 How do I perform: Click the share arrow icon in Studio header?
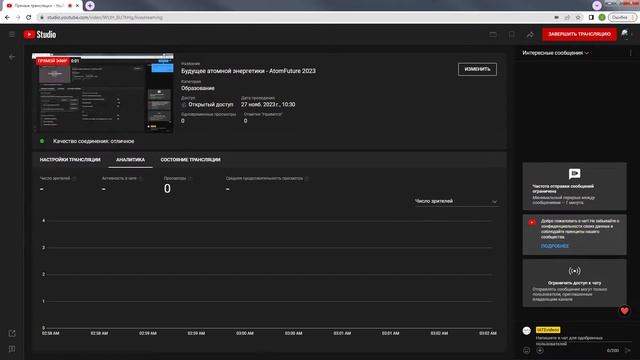click(530, 35)
